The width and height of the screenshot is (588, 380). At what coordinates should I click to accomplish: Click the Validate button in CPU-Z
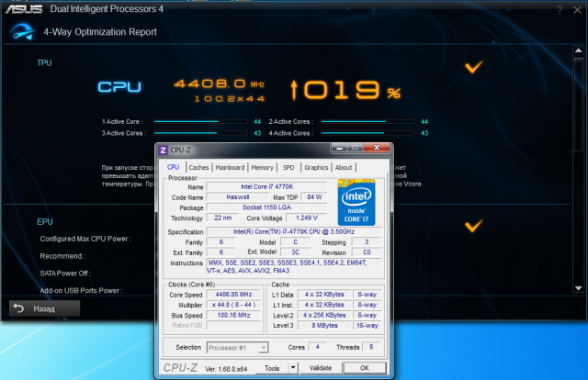tap(321, 368)
